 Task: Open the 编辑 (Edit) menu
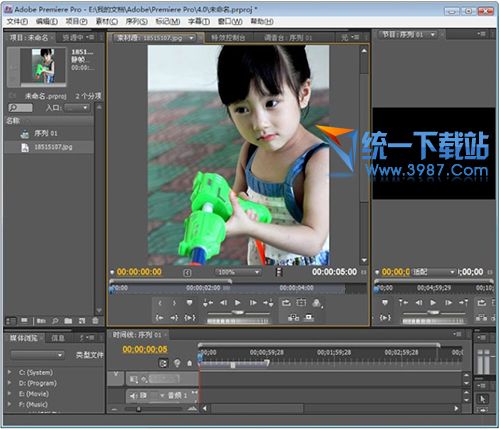point(47,22)
